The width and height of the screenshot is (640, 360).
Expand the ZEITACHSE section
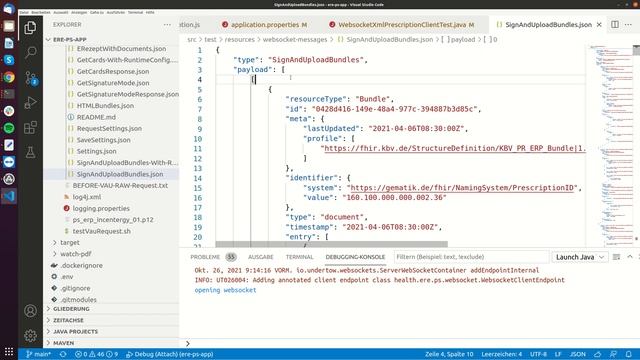pyautogui.click(x=68, y=320)
